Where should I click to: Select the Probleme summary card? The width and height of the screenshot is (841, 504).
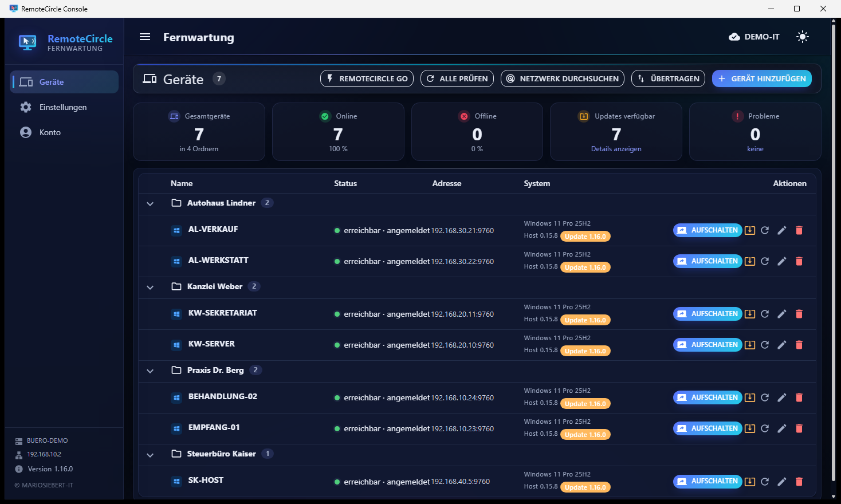(x=755, y=132)
